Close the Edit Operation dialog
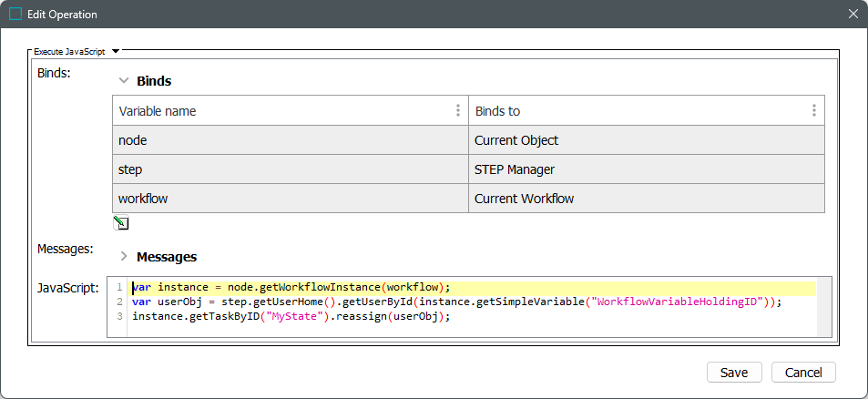The image size is (868, 399). tap(853, 15)
